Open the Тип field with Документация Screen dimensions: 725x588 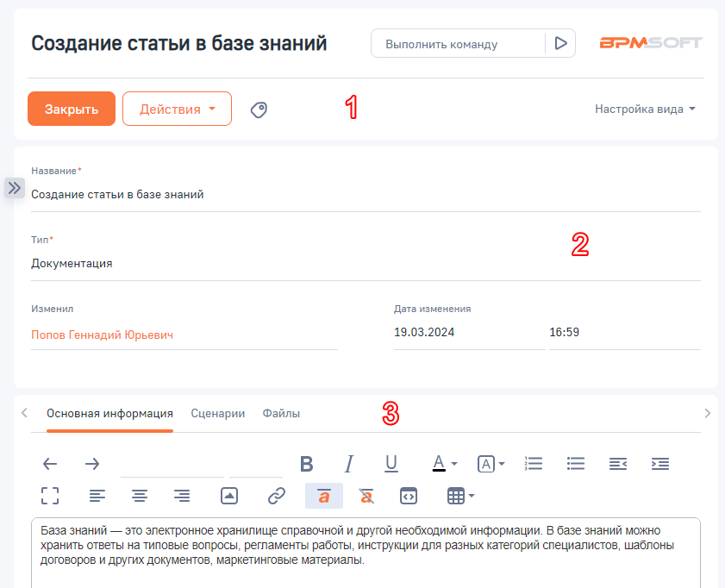[x=366, y=264]
